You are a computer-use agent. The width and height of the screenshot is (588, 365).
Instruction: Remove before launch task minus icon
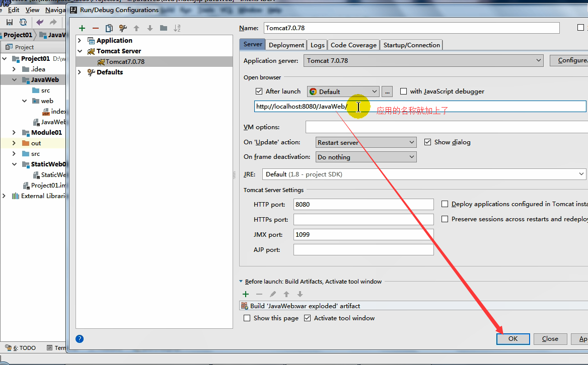pos(259,294)
